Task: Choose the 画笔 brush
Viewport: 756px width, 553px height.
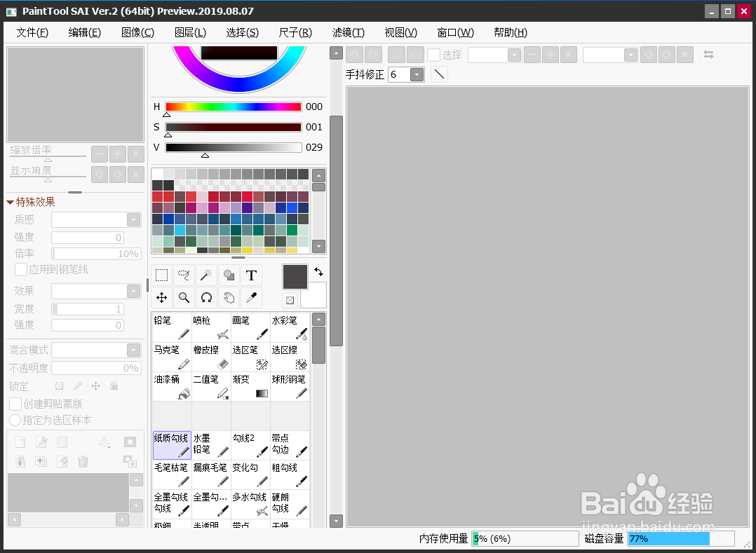Action: point(250,327)
